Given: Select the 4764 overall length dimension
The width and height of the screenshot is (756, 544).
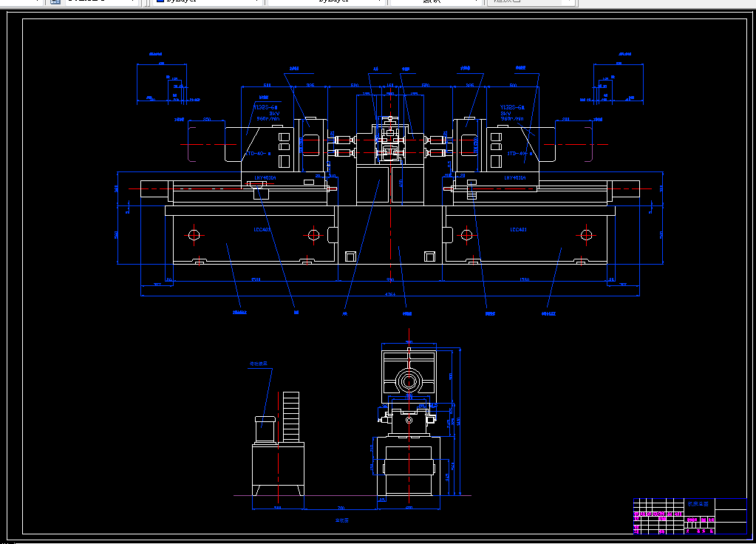Looking at the screenshot, I should (x=390, y=294).
